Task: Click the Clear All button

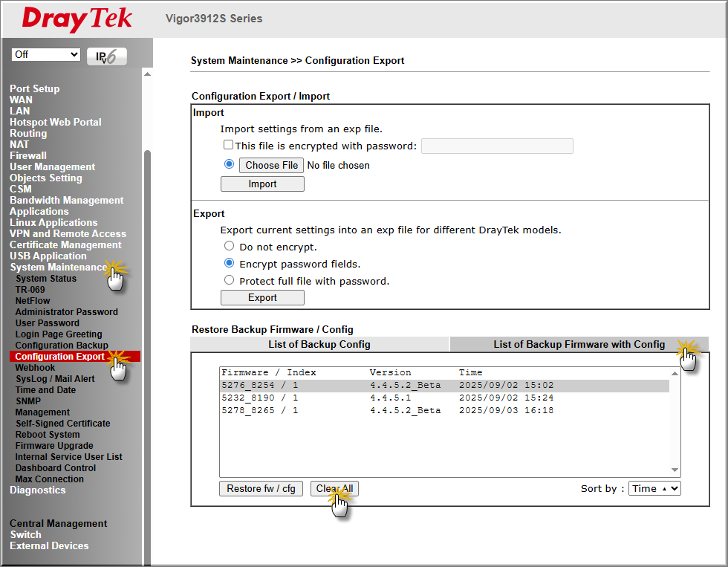Action: click(334, 488)
